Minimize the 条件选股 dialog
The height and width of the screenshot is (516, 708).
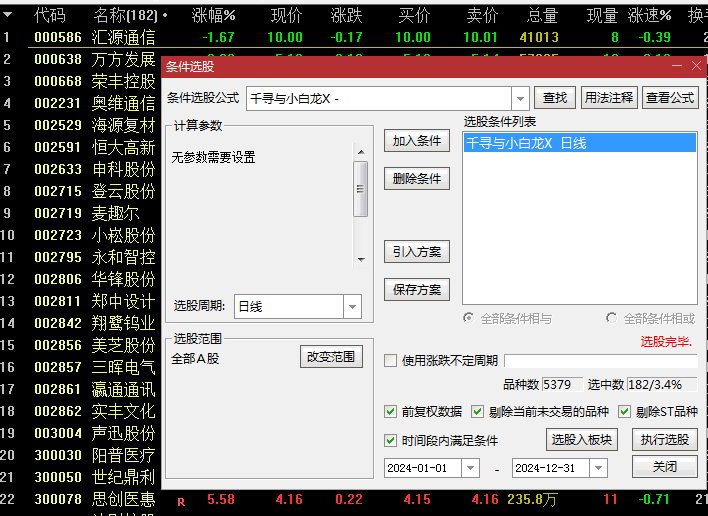[676, 66]
